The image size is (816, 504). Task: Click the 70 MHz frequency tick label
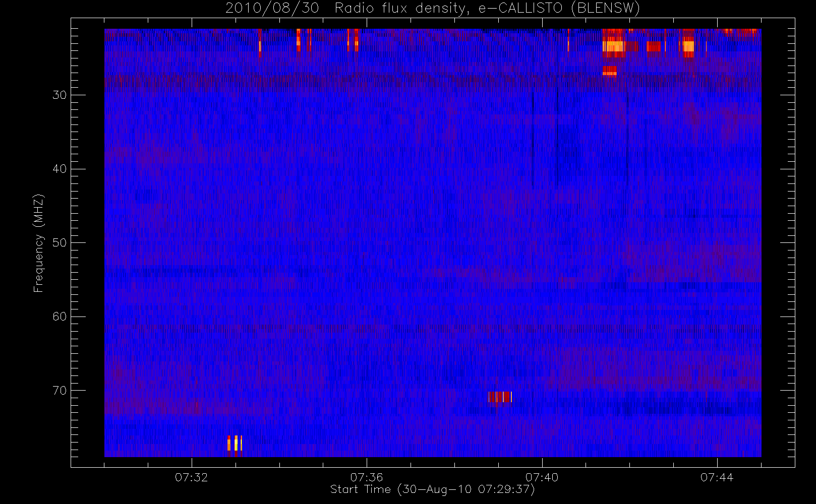click(x=60, y=391)
